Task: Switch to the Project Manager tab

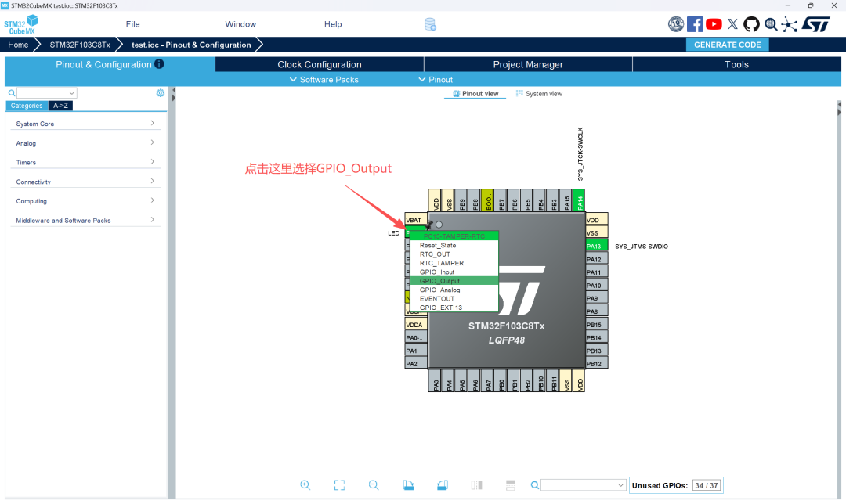Action: [528, 64]
